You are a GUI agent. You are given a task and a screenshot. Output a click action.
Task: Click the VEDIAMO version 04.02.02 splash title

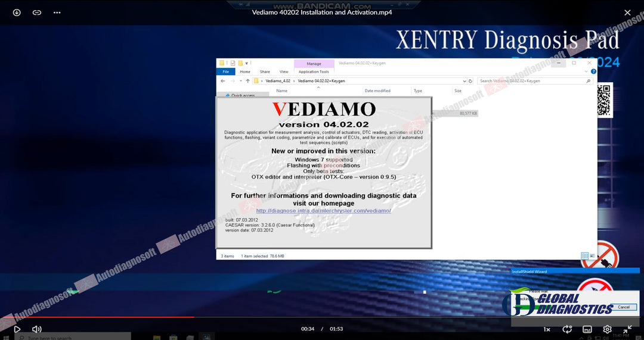coord(324,114)
